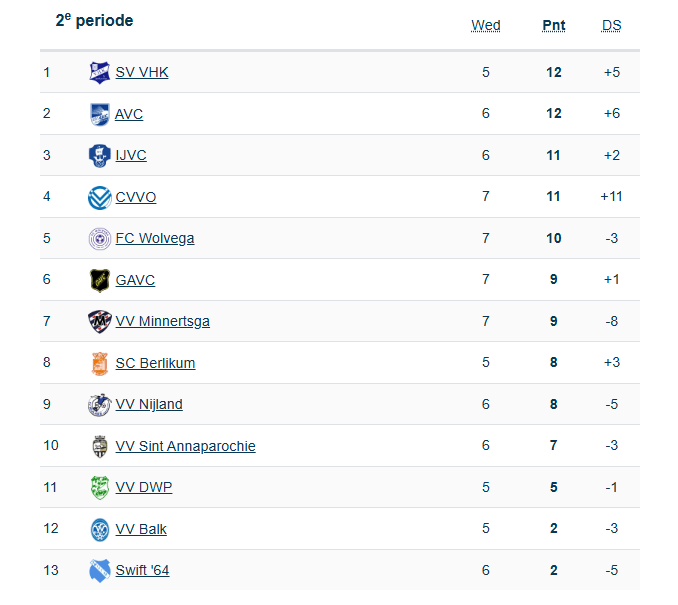Click the IJVC club logo
678x605 pixels.
pyautogui.click(x=99, y=155)
